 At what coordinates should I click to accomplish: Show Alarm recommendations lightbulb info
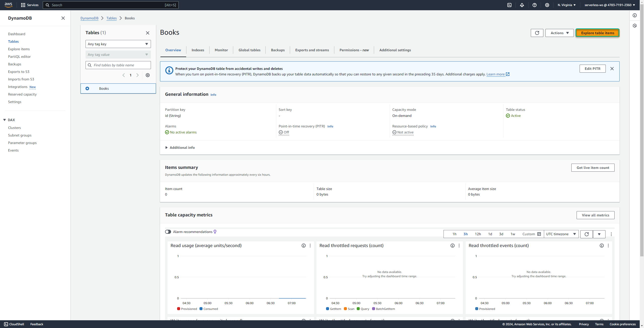click(215, 232)
